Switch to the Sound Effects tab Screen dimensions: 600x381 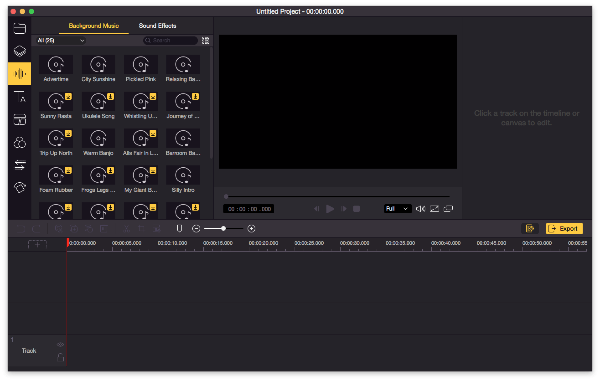click(x=157, y=26)
